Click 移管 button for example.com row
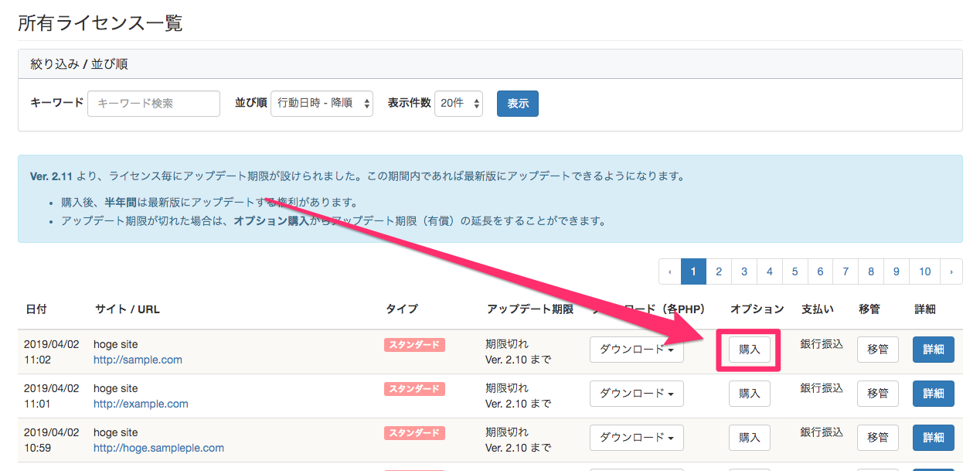Viewport: 980px width, 471px height. point(877,394)
